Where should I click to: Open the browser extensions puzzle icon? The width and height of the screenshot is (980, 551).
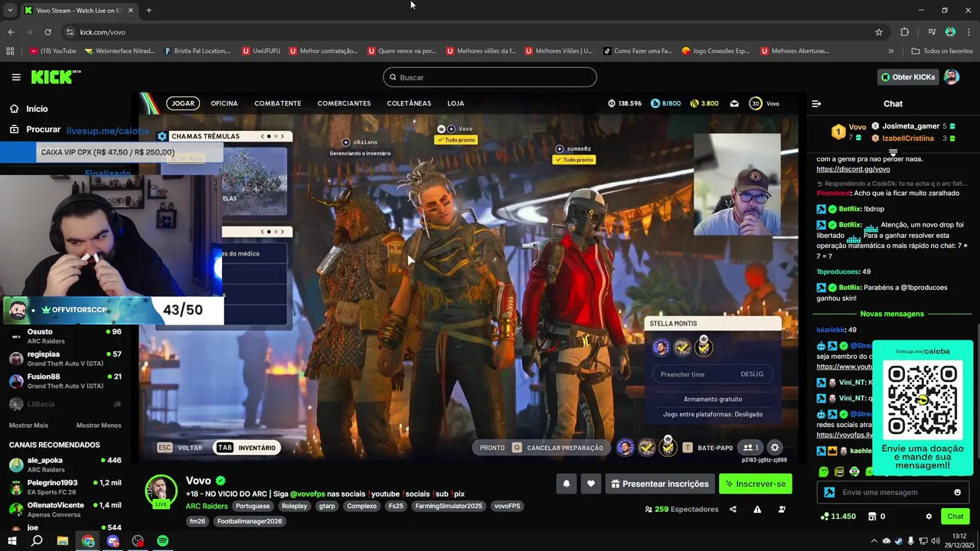point(904,32)
